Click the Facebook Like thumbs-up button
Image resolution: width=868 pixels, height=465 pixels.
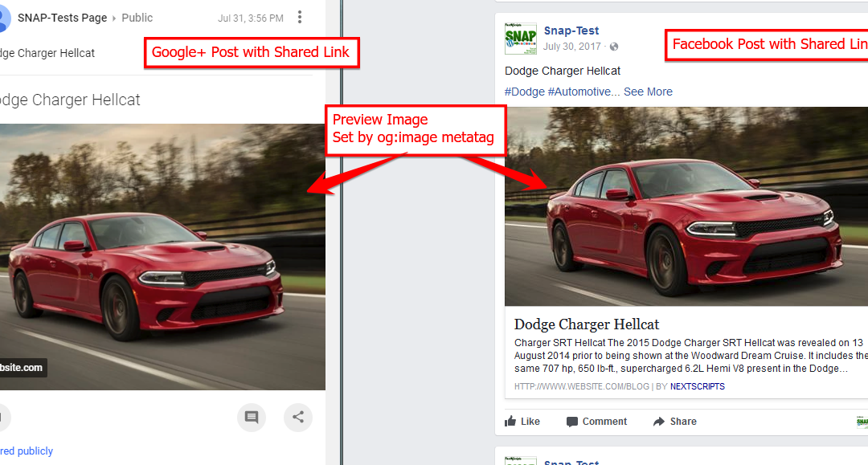pos(522,422)
